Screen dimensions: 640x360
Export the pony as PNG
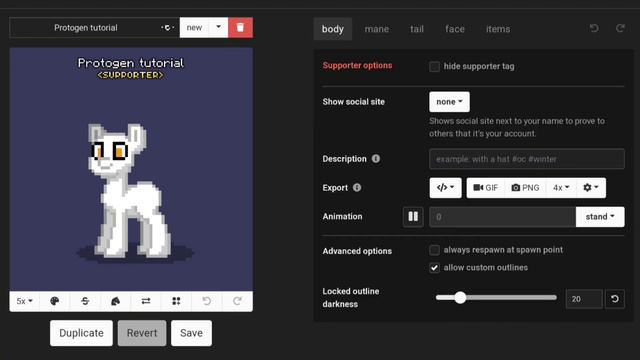[x=525, y=188]
